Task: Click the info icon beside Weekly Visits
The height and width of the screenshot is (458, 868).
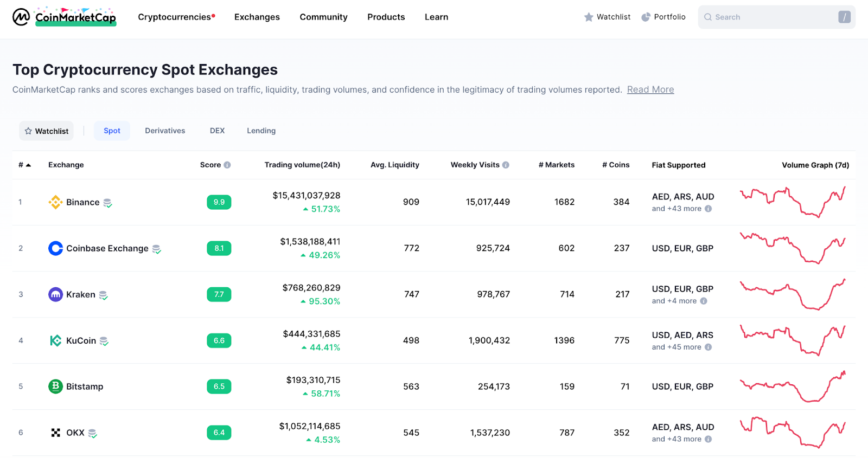Action: coord(506,165)
